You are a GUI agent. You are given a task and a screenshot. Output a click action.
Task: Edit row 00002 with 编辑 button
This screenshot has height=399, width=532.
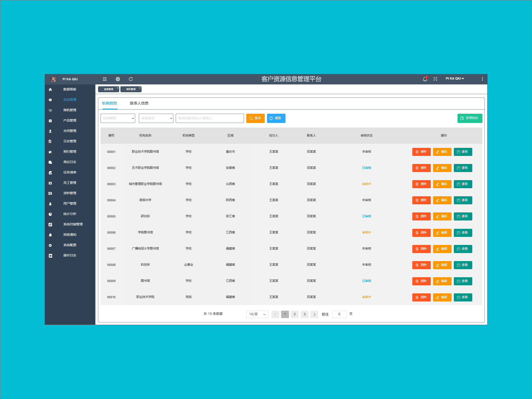[x=442, y=168]
